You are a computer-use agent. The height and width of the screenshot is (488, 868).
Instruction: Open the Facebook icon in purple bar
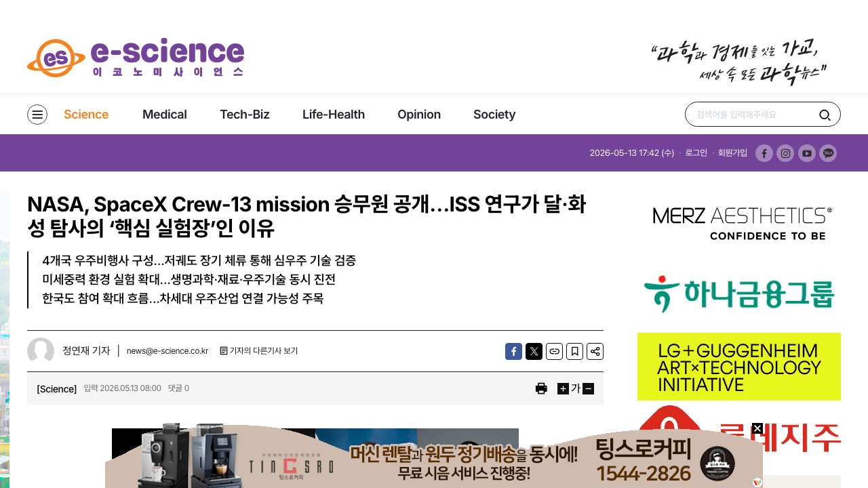click(764, 153)
